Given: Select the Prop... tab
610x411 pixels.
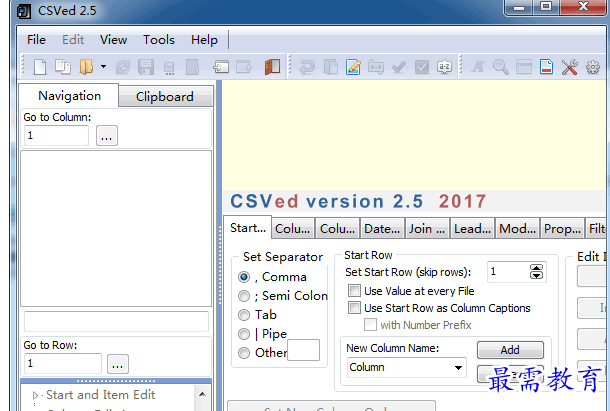Looking at the screenshot, I should (x=562, y=228).
